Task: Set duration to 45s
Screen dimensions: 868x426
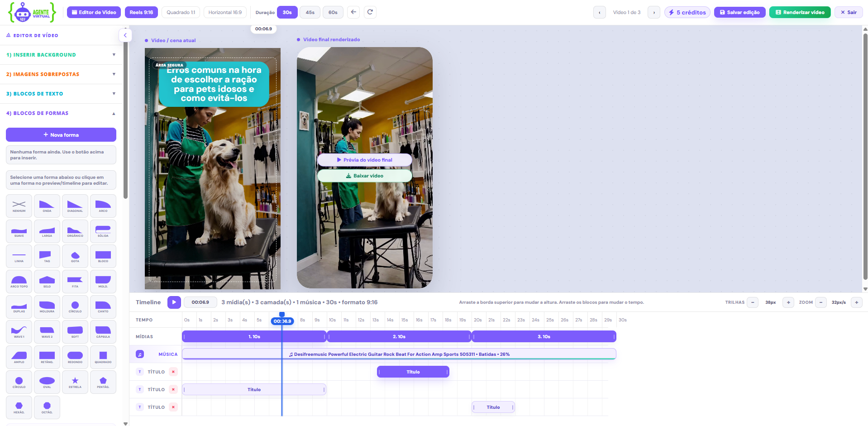Action: click(310, 12)
